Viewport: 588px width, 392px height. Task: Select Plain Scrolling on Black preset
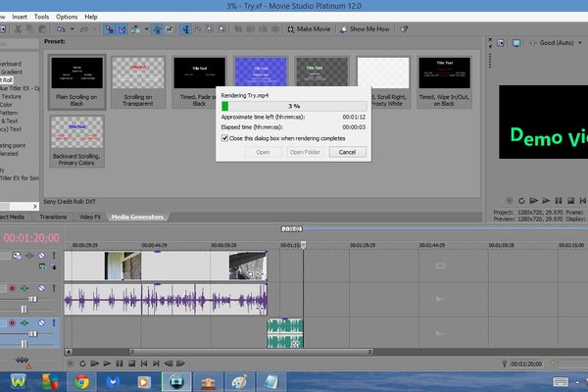point(76,81)
